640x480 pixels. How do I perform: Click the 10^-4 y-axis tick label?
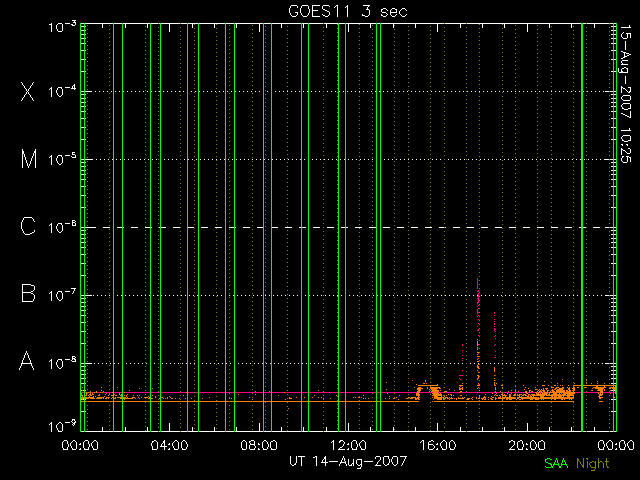point(62,91)
